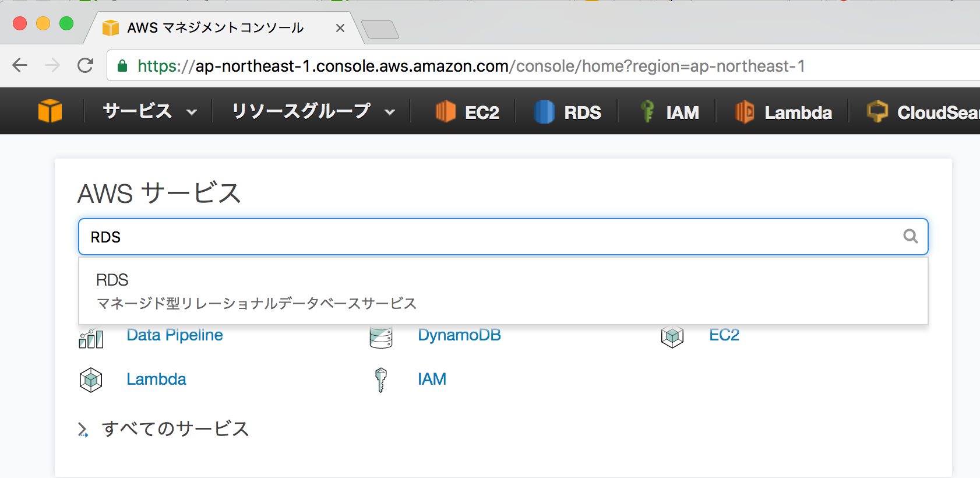Open the DynamoDB link
This screenshot has width=980, height=478.
coord(459,335)
